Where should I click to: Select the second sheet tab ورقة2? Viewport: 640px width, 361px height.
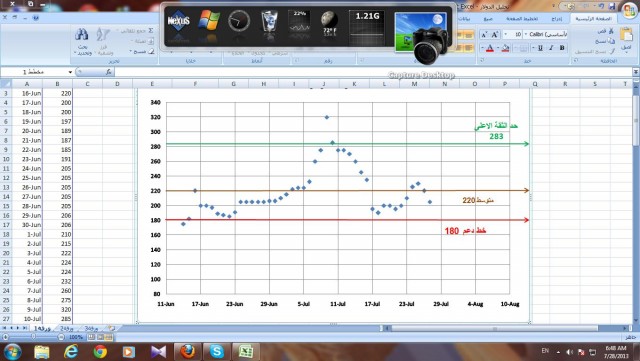click(x=66, y=328)
